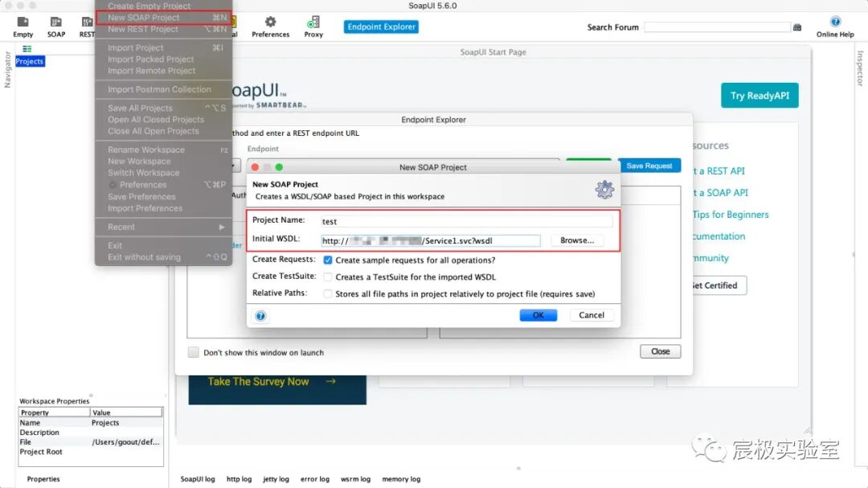Check Don't show this window on launch

tap(193, 352)
